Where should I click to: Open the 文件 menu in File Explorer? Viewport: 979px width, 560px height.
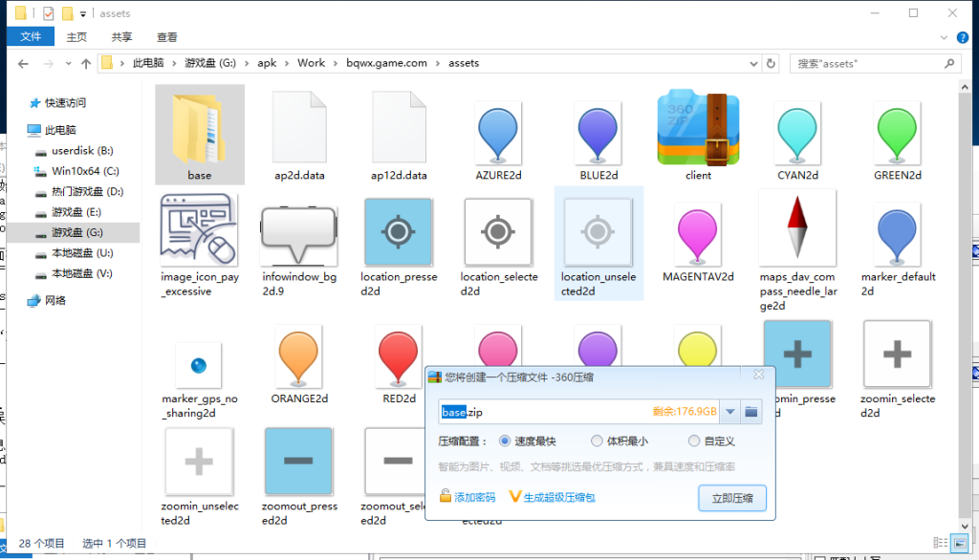pyautogui.click(x=30, y=35)
